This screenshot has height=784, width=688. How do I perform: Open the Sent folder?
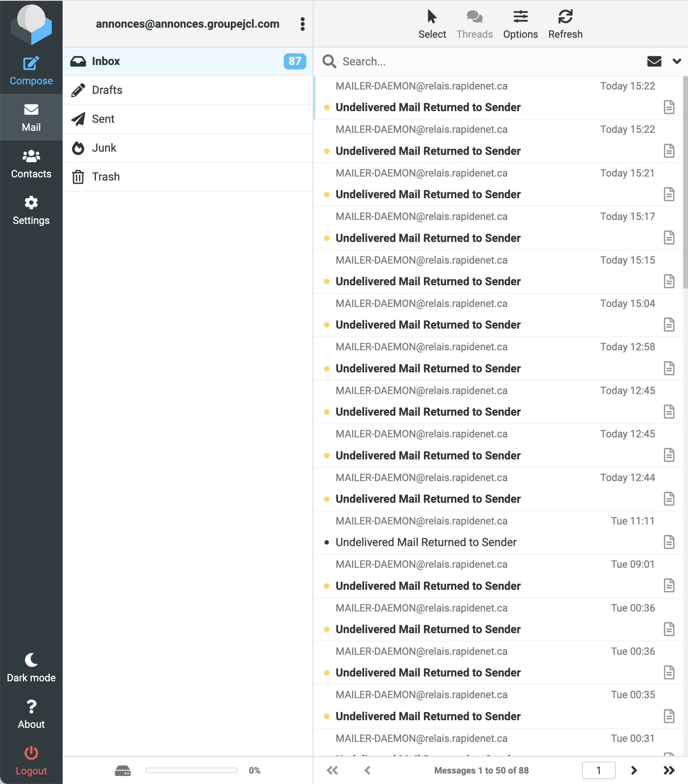click(103, 119)
